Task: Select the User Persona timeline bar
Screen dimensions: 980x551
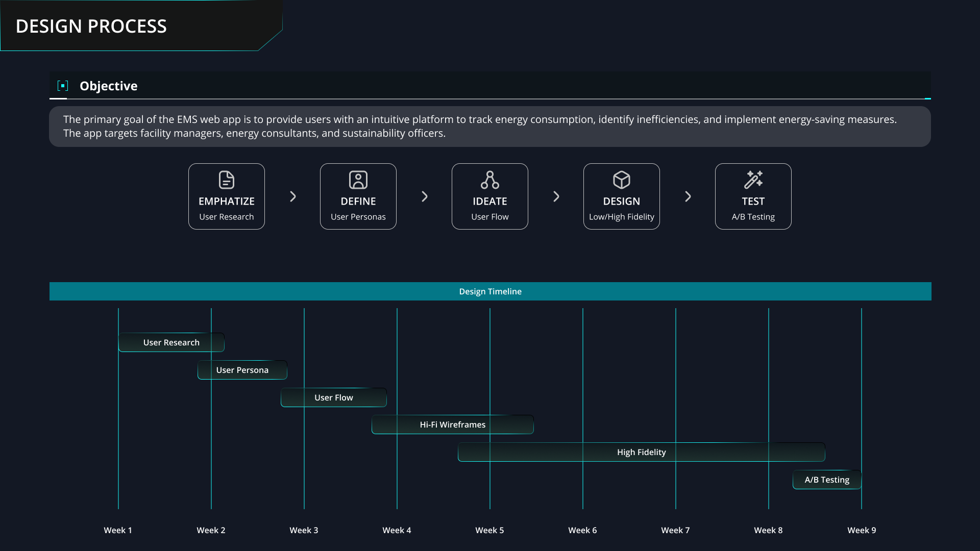Action: [242, 370]
